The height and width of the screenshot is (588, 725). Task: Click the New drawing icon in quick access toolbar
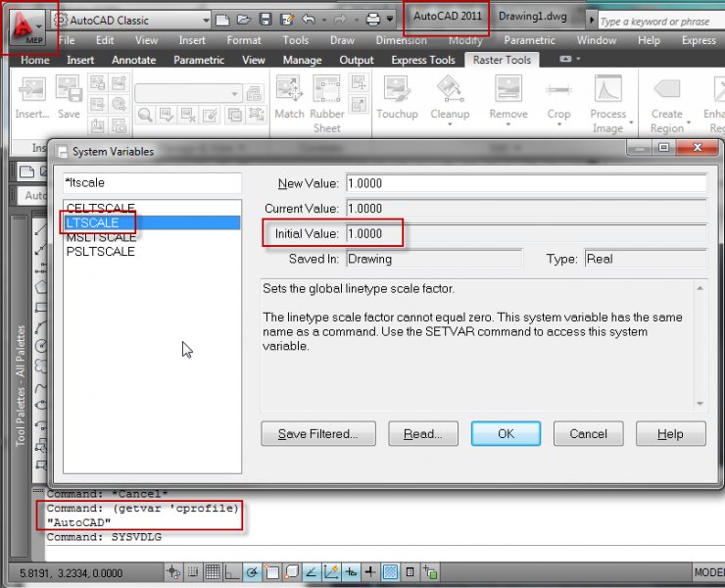click(x=222, y=20)
